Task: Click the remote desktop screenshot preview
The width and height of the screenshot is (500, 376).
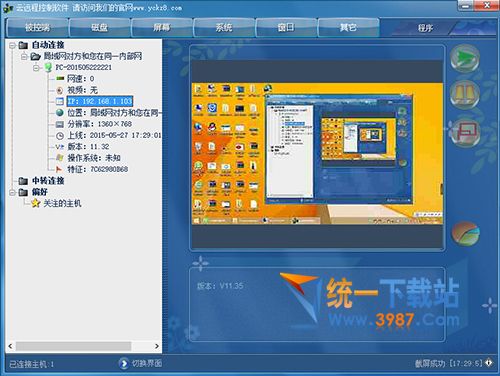Action: (317, 153)
